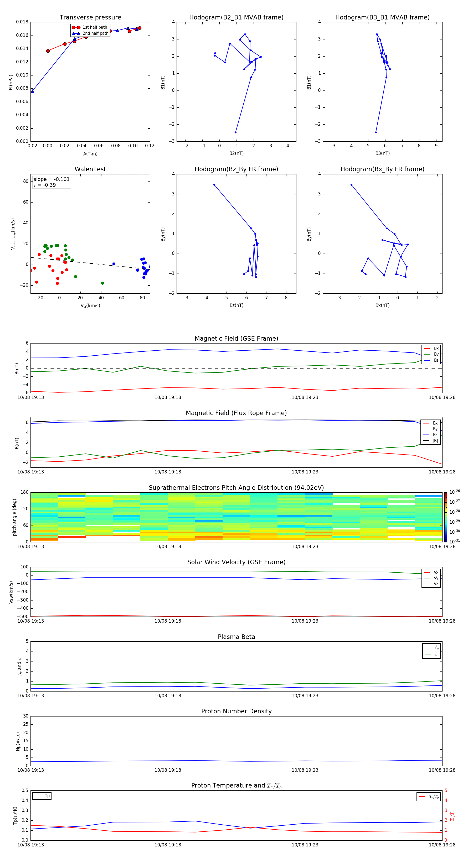Click the WalenTest plot title
The width and height of the screenshot is (473, 868).
(90, 169)
